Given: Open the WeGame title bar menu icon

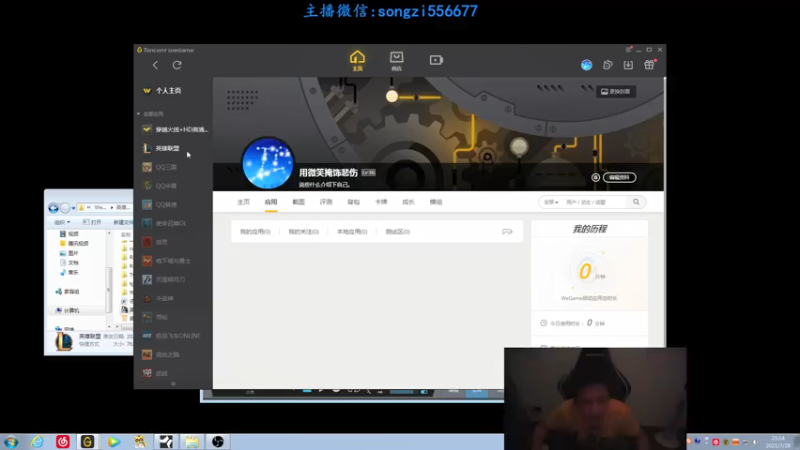Looking at the screenshot, I should pos(628,49).
